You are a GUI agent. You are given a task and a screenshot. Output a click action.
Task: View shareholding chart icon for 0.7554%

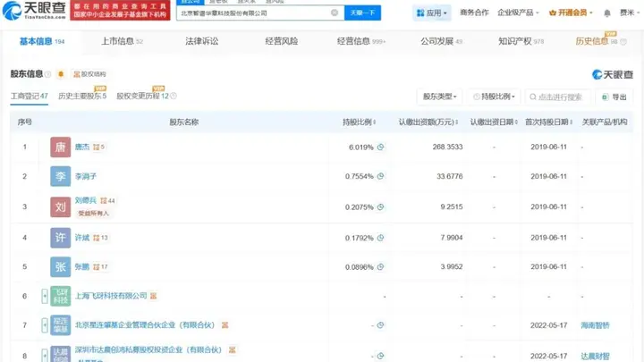(380, 176)
